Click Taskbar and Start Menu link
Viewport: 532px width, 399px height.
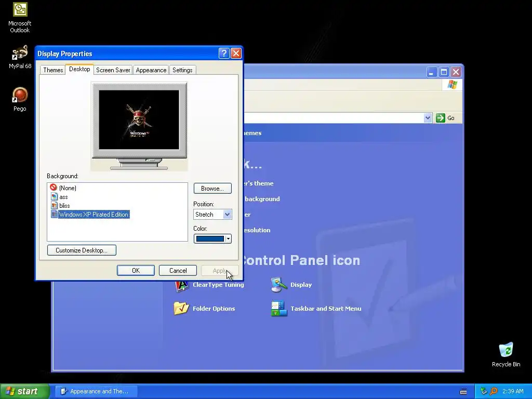point(326,309)
